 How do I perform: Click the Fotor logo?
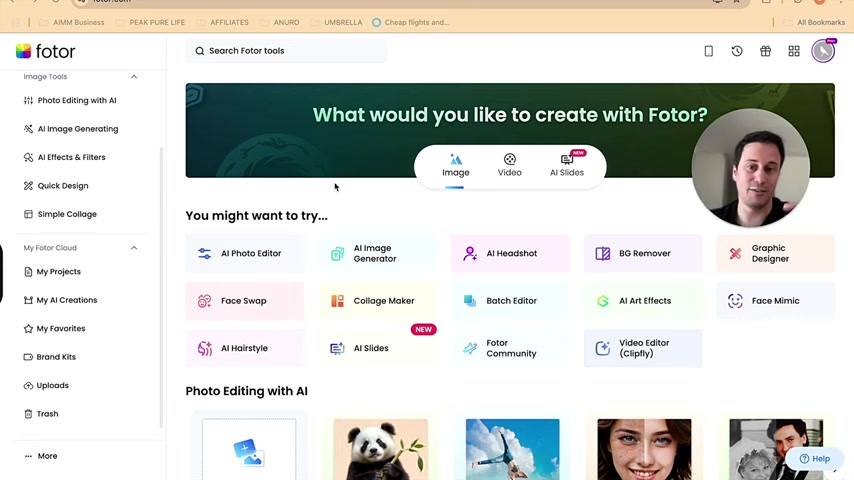(x=46, y=51)
